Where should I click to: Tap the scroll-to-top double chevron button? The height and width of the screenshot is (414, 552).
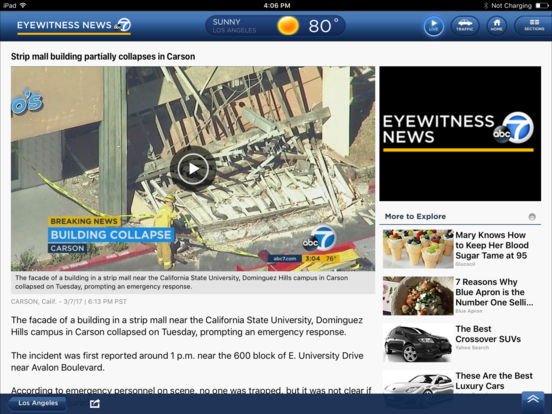tap(533, 399)
